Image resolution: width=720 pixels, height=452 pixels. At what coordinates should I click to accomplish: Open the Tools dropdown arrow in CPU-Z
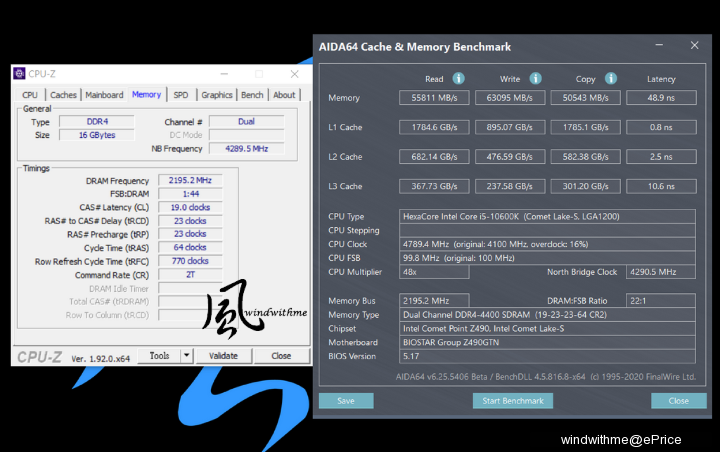click(186, 356)
